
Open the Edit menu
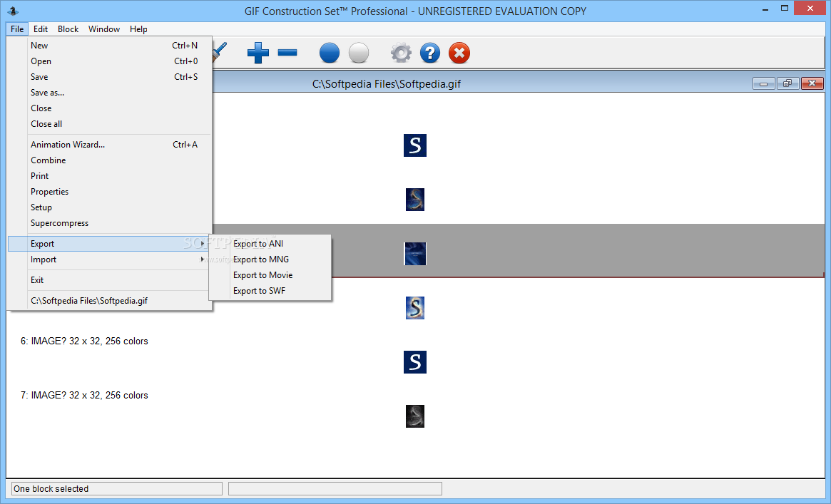[x=40, y=29]
